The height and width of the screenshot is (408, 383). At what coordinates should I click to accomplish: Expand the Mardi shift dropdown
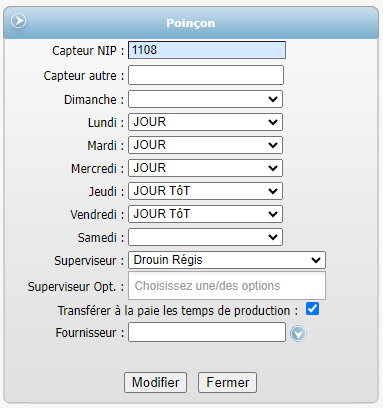click(205, 145)
